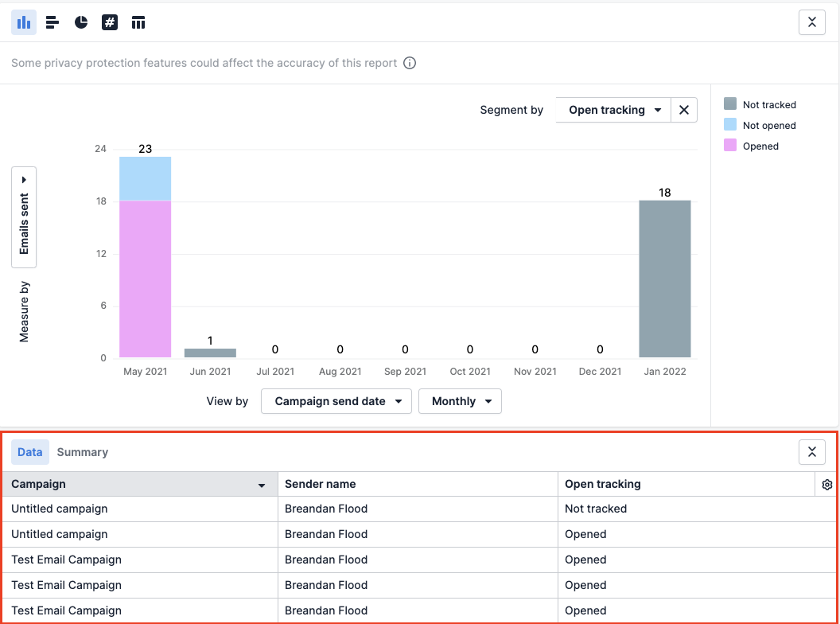Open table column settings gear
Viewport: 840px width, 624px height.
tap(826, 485)
